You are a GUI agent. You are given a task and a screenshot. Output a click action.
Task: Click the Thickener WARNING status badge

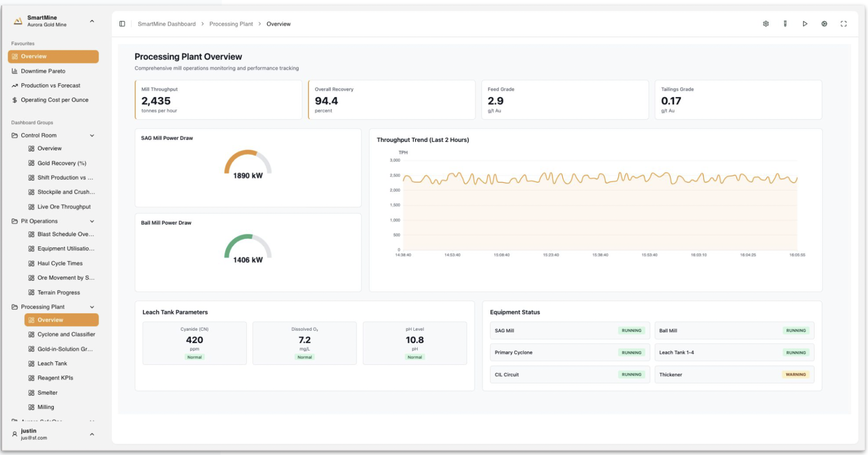(795, 374)
